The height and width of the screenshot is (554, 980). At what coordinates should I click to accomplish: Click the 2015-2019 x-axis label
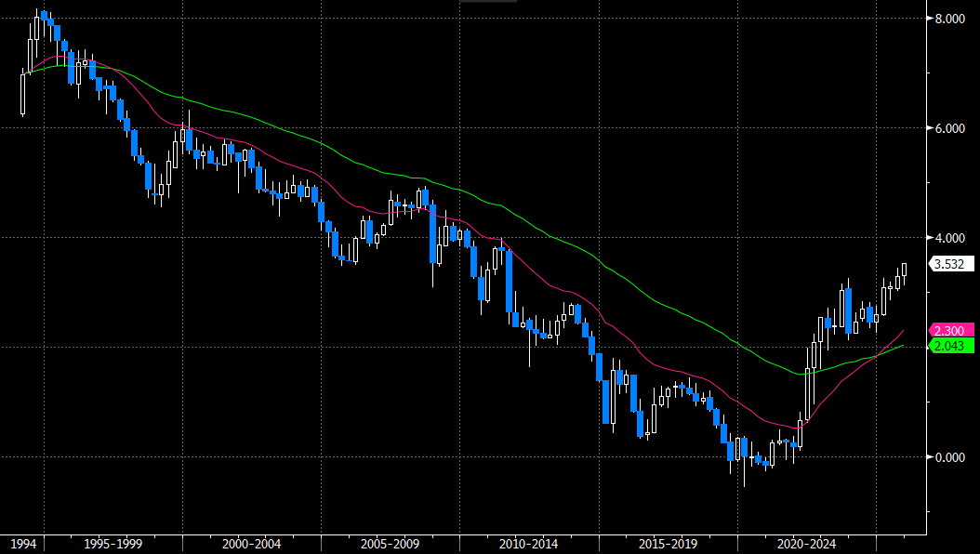pos(669,544)
